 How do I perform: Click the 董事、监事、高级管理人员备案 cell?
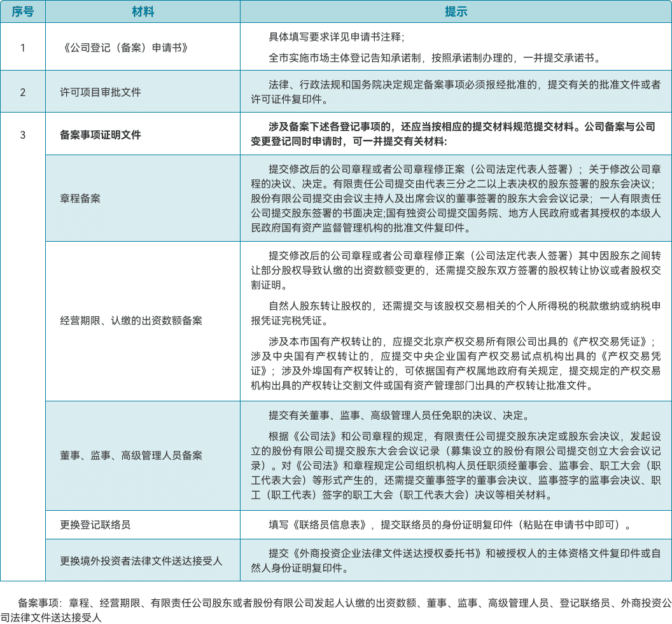[131, 455]
